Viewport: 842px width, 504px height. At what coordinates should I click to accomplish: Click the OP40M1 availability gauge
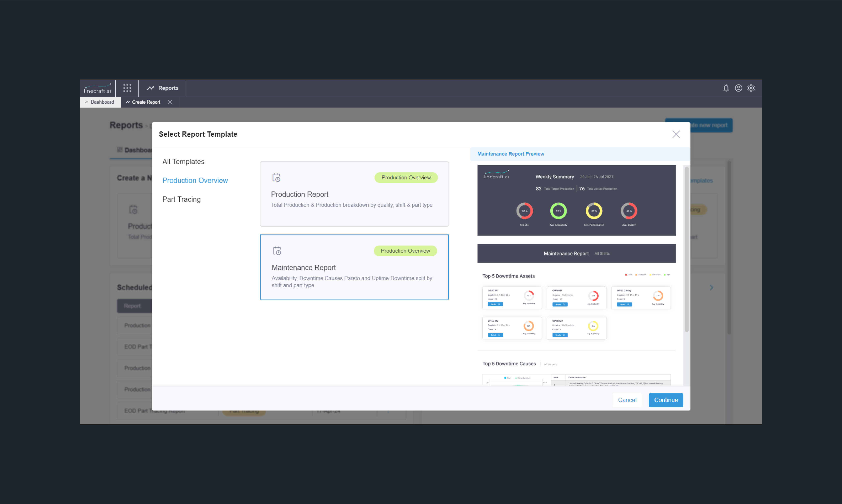[593, 296]
